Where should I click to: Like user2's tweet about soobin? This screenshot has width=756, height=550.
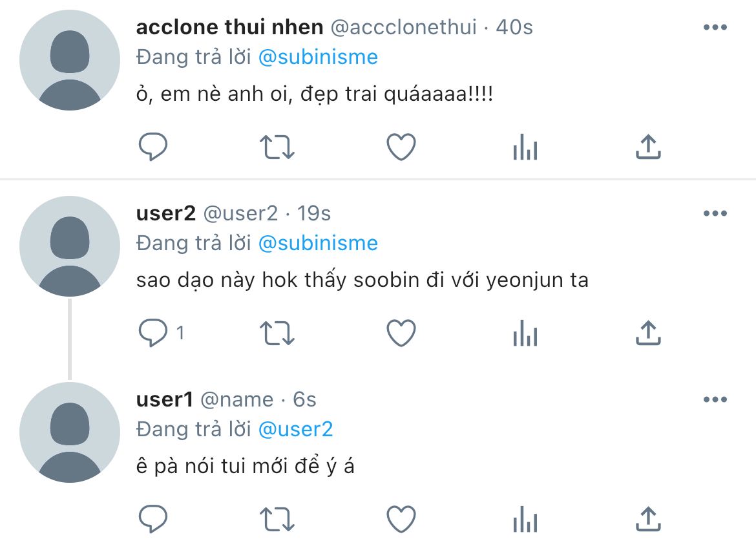pyautogui.click(x=401, y=333)
